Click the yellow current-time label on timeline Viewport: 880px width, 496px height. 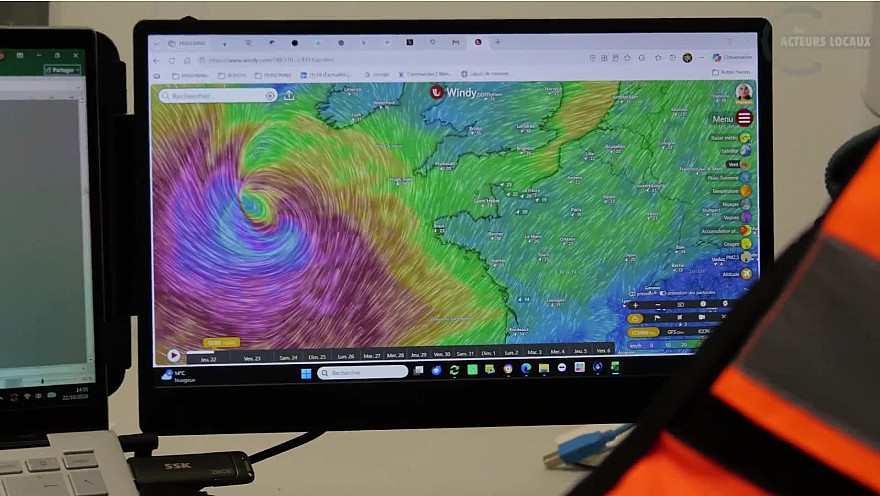pos(222,342)
